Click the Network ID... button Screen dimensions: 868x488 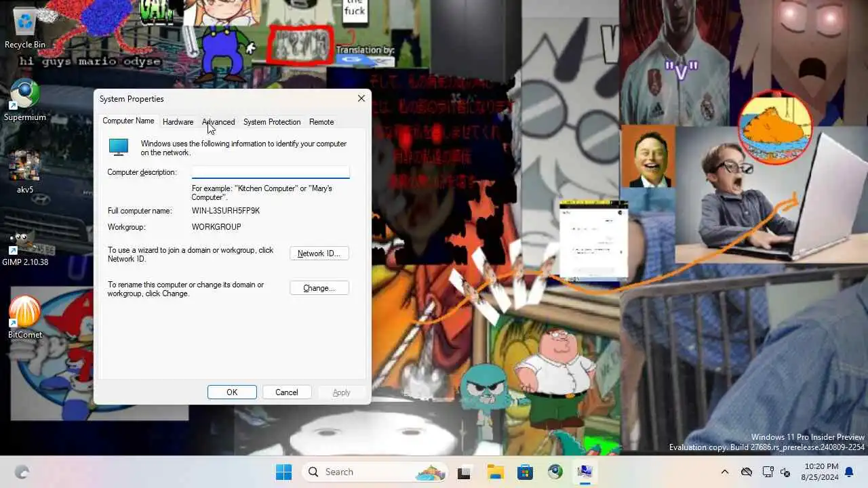point(319,253)
